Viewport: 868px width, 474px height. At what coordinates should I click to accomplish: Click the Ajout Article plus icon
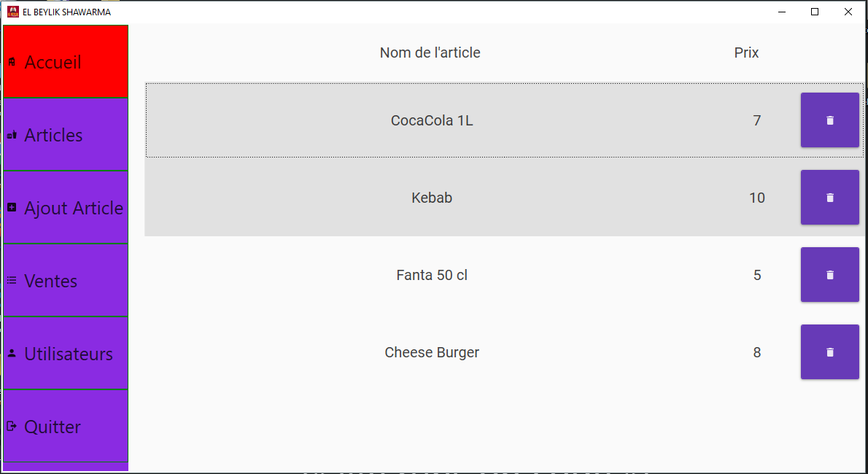12,208
